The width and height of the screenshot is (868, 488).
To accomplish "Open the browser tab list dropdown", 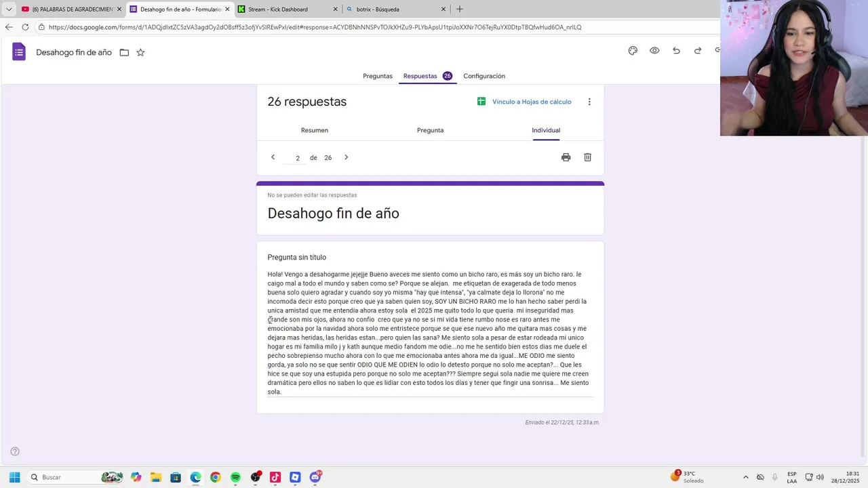I will click(9, 9).
